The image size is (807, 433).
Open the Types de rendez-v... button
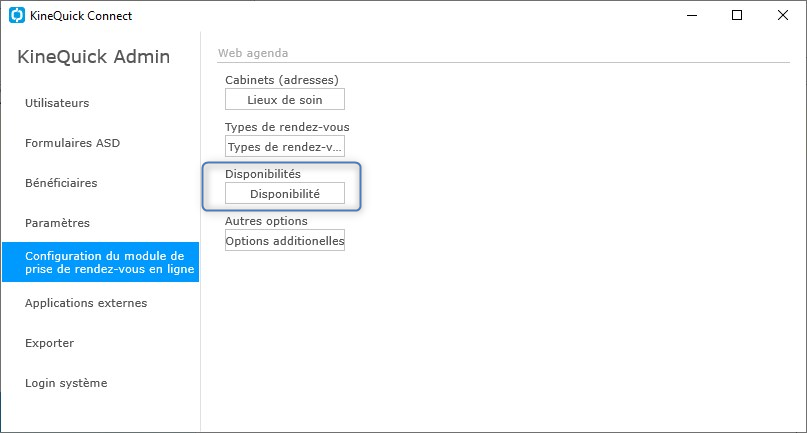point(285,146)
